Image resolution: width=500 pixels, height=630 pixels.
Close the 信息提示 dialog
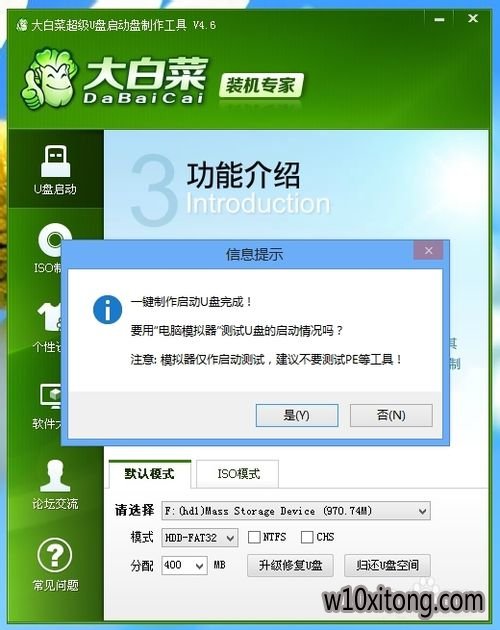click(428, 251)
